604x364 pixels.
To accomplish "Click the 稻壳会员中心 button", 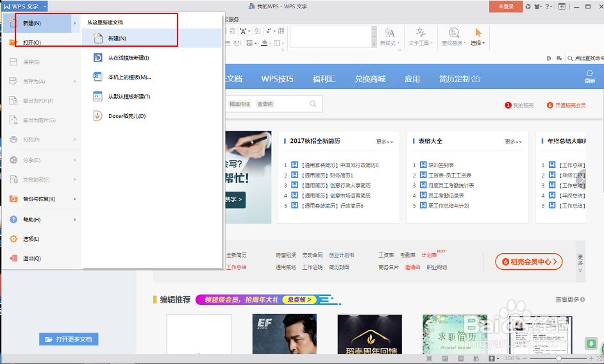I will (x=529, y=262).
